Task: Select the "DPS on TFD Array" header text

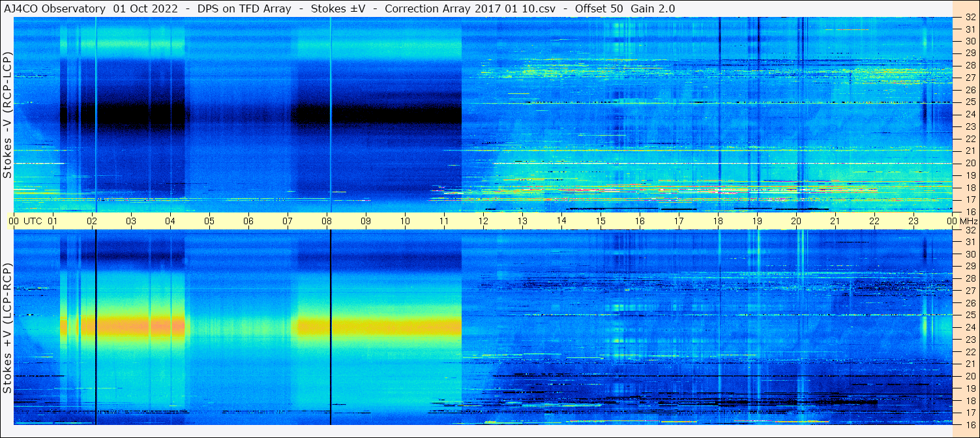Action: coord(245,8)
